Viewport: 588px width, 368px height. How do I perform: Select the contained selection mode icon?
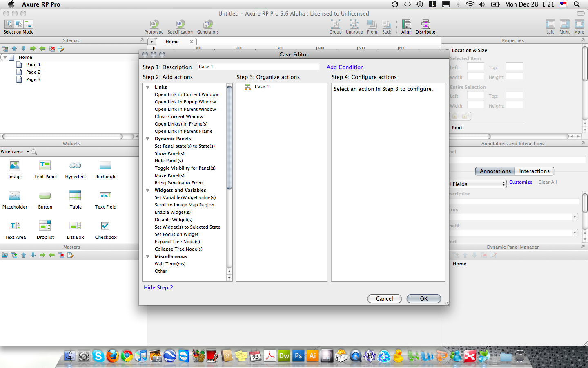tap(19, 24)
